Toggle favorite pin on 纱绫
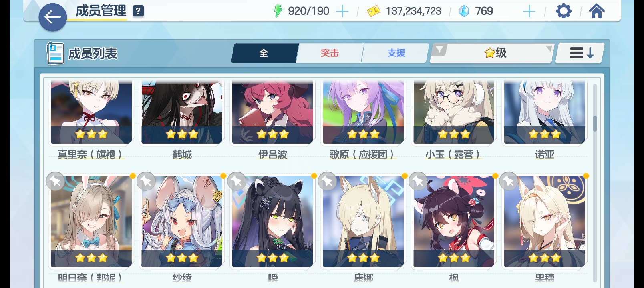644x288 pixels. coord(146,181)
